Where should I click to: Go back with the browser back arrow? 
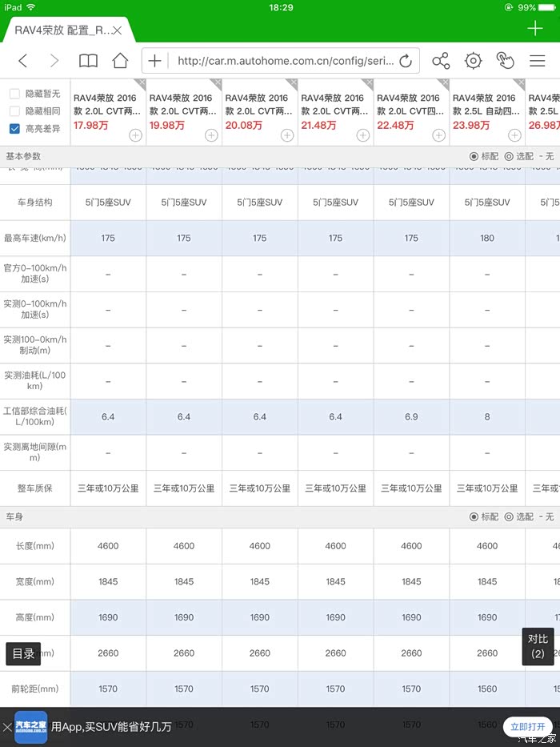(x=23, y=61)
